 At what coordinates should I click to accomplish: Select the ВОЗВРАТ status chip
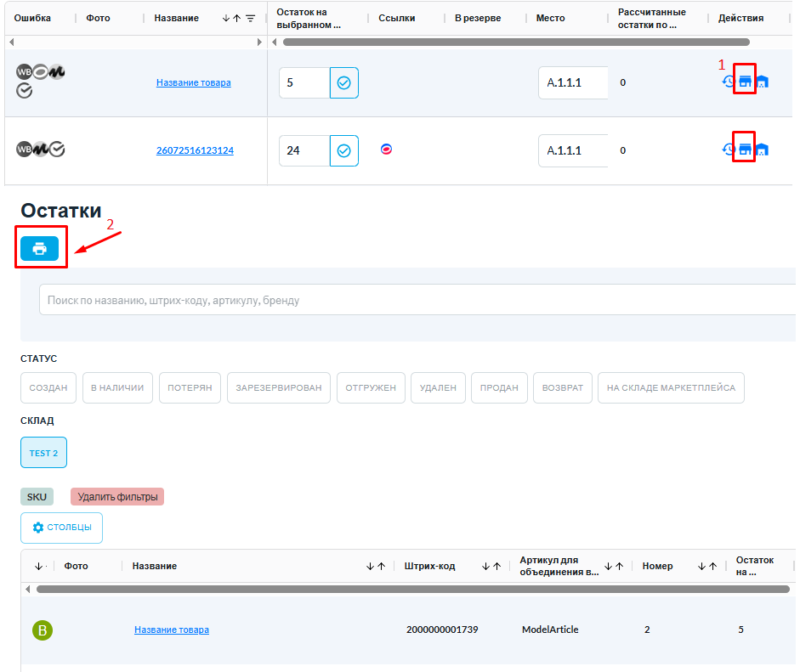click(562, 387)
